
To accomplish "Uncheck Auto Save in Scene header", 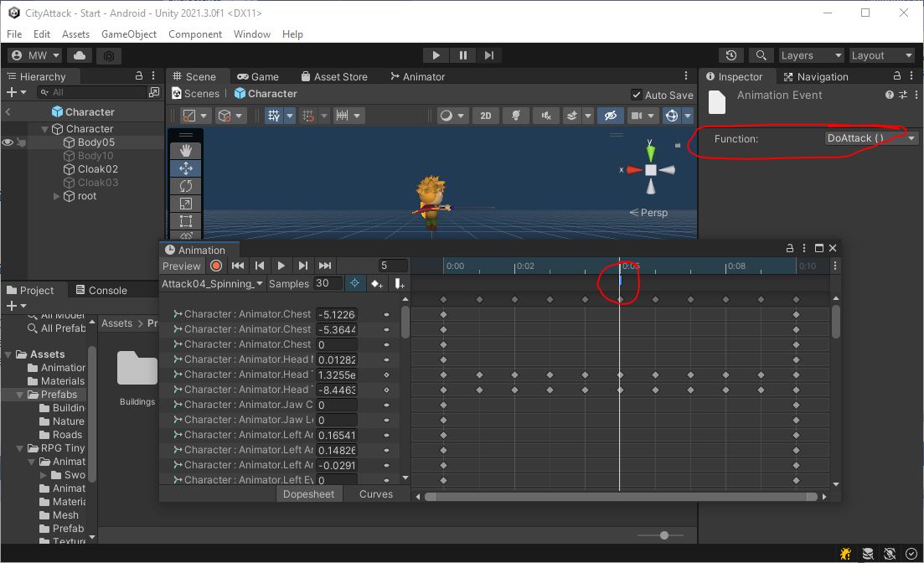I will (638, 94).
